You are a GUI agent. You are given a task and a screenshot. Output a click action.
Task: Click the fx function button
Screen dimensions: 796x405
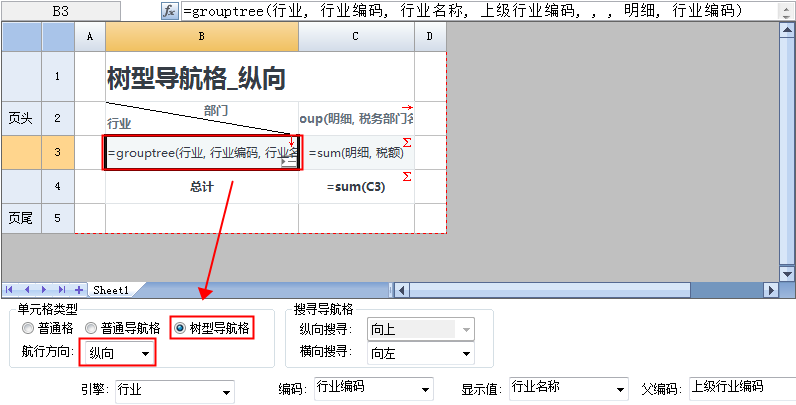(x=170, y=11)
